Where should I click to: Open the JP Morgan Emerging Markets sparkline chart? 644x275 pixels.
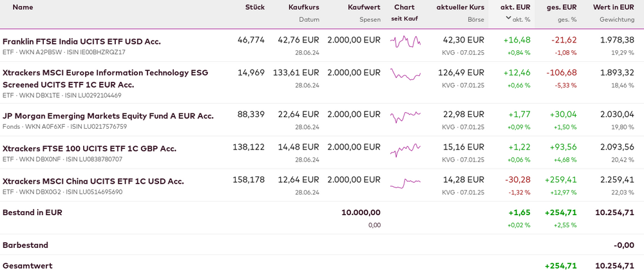405,117
